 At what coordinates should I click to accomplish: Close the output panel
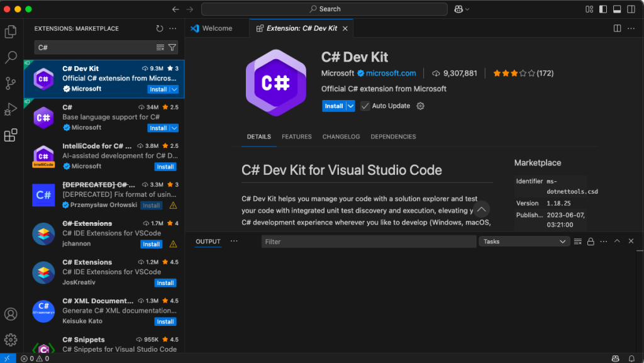coord(631,242)
